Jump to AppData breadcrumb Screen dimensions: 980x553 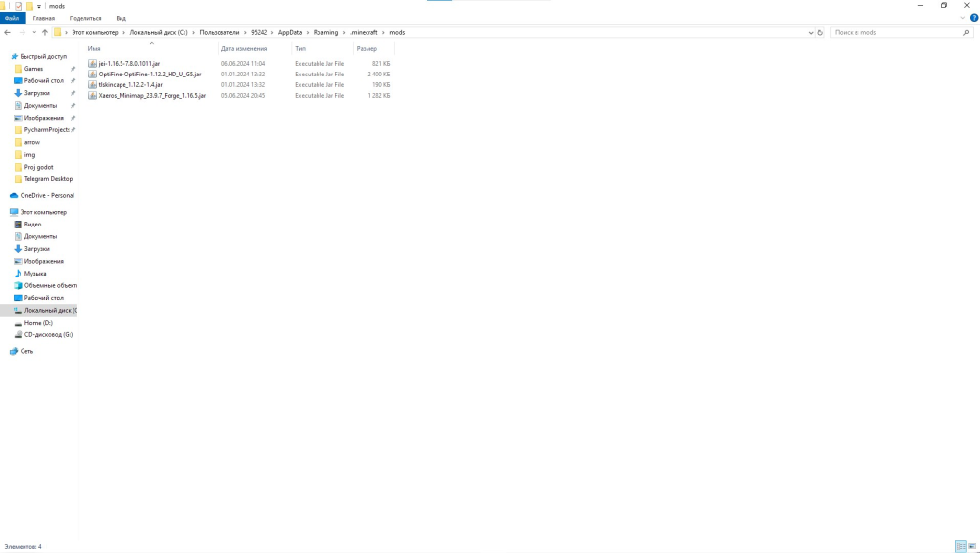290,32
